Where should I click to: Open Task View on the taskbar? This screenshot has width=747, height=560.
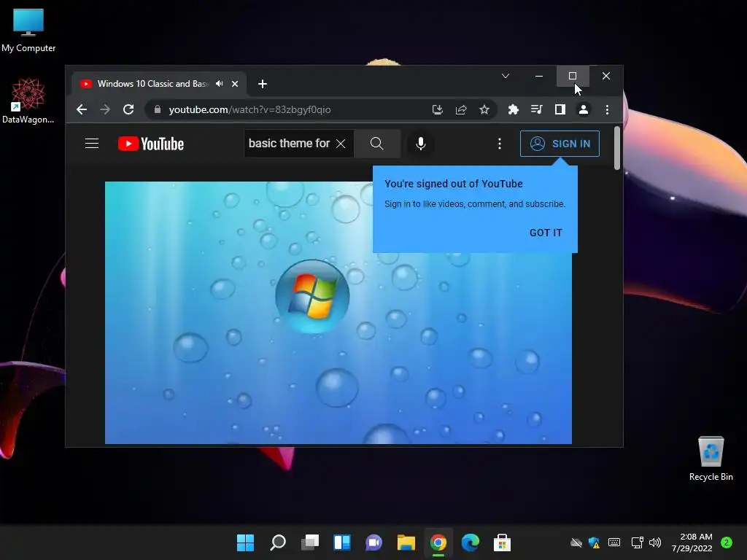click(309, 542)
